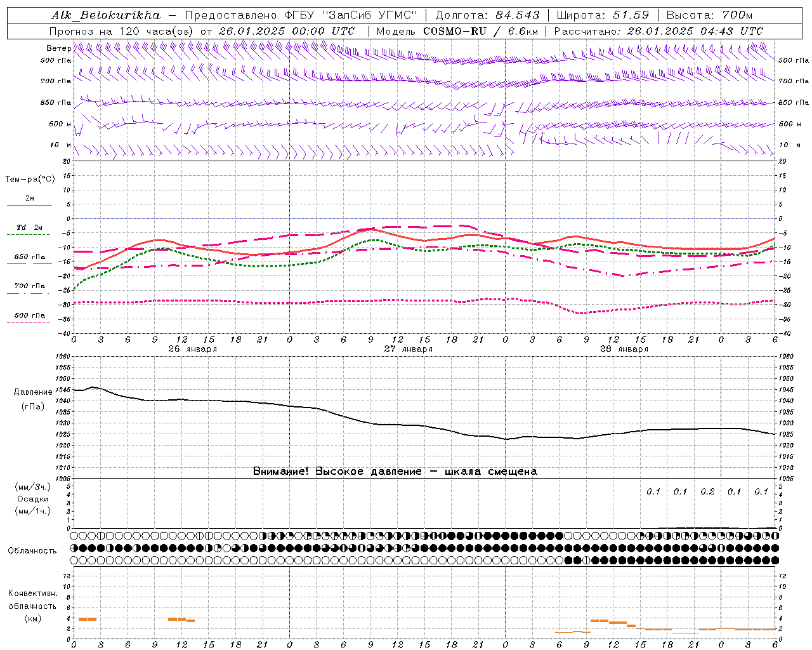Click the 28 января date label
The image size is (812, 650).
[624, 348]
